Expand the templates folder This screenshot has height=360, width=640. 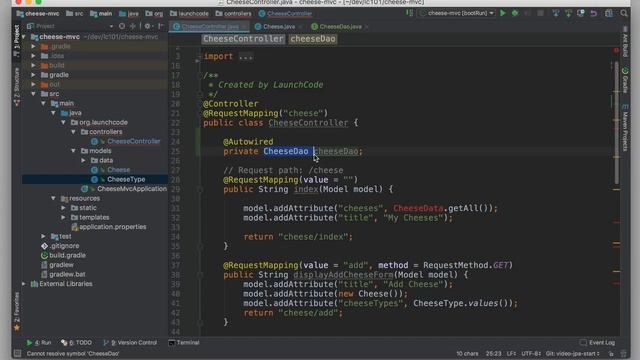[x=63, y=218]
